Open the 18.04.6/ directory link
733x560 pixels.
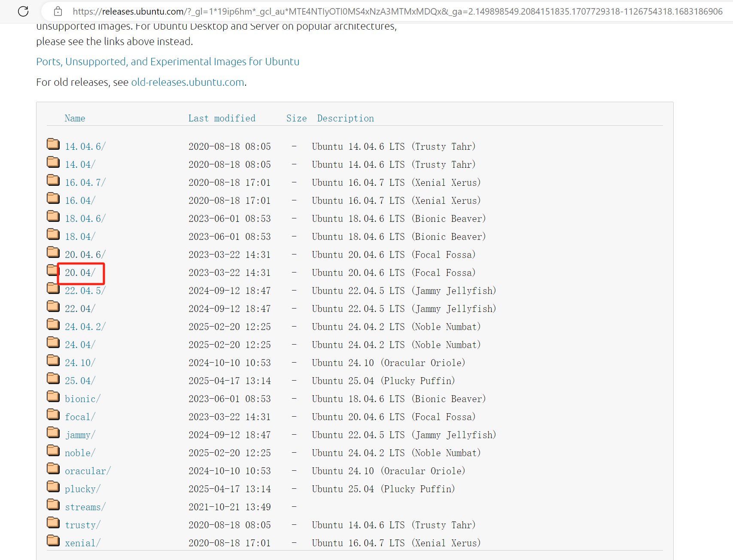tap(85, 219)
